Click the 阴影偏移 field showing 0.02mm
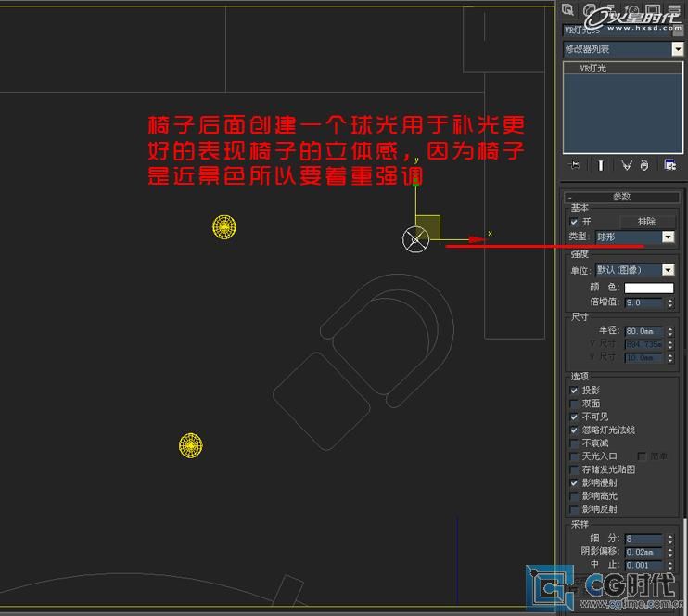Viewport: 688px width, 616px height. point(643,551)
